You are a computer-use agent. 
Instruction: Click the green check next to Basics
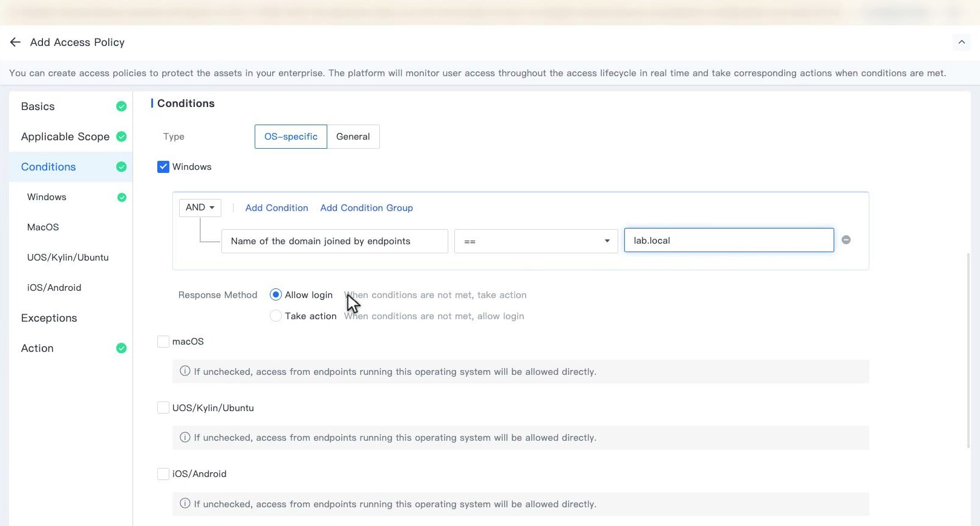[122, 106]
